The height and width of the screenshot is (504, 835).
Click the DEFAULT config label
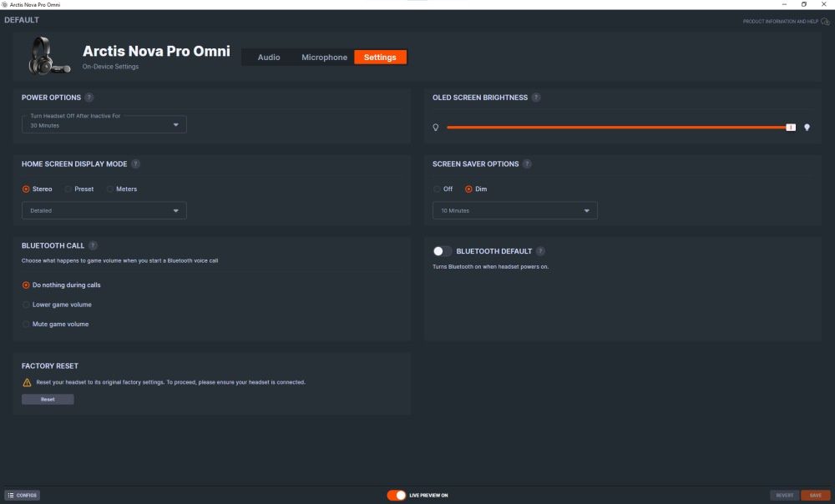(x=22, y=20)
